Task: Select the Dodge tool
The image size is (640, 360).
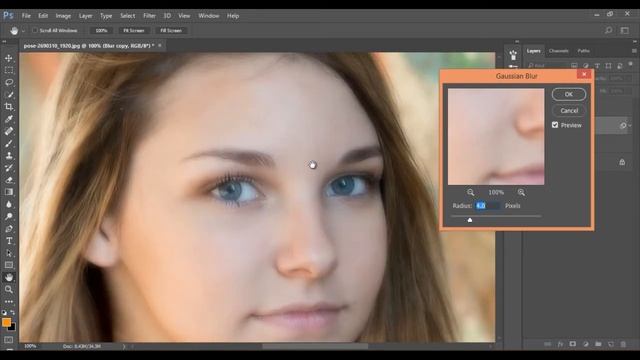Action: click(x=9, y=216)
